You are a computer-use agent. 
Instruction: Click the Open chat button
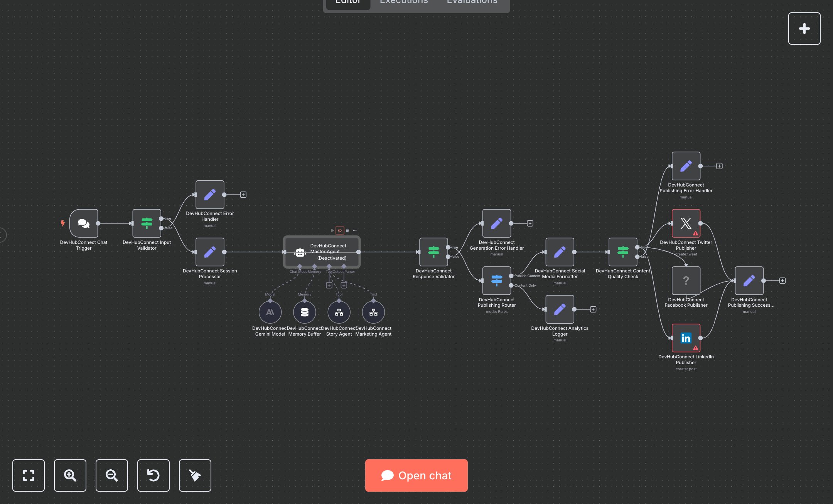[x=416, y=475]
